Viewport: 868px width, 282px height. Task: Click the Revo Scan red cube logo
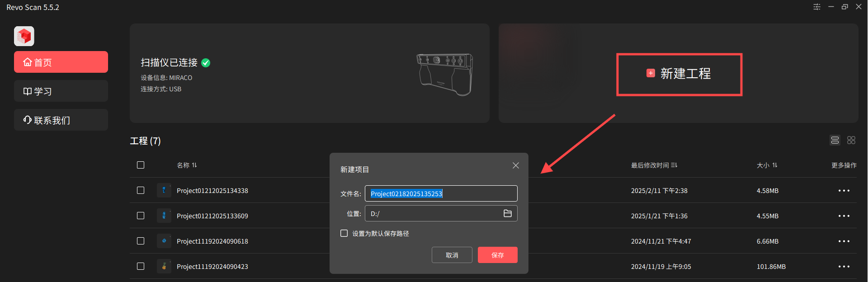(x=24, y=36)
